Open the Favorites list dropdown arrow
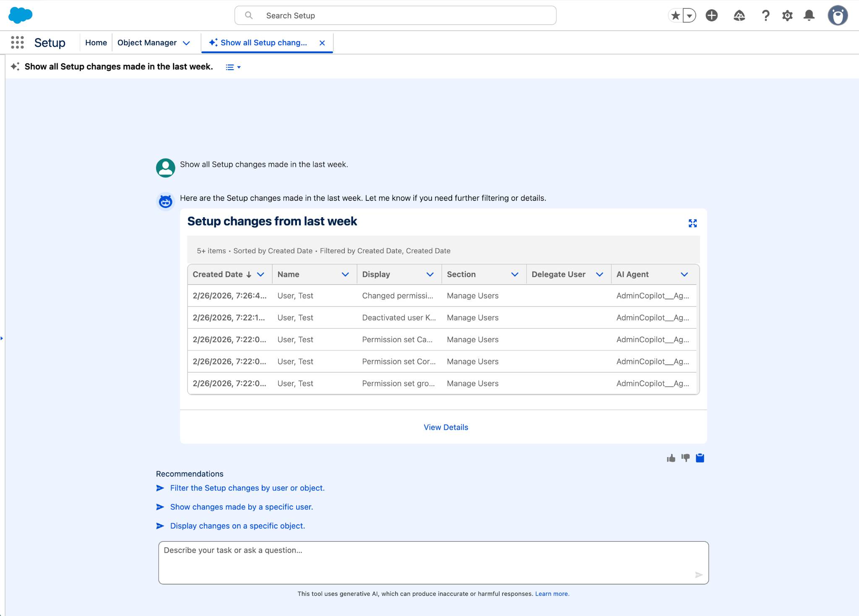This screenshot has width=859, height=616. coord(689,16)
